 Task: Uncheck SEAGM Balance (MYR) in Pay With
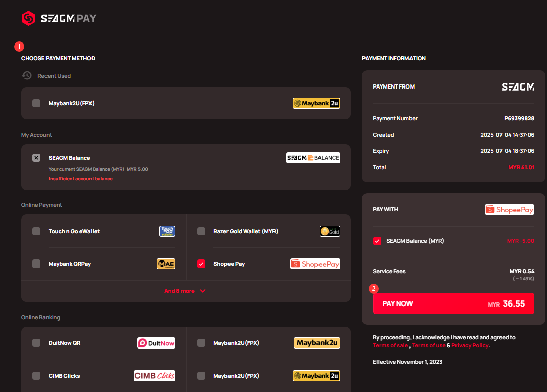coord(377,241)
